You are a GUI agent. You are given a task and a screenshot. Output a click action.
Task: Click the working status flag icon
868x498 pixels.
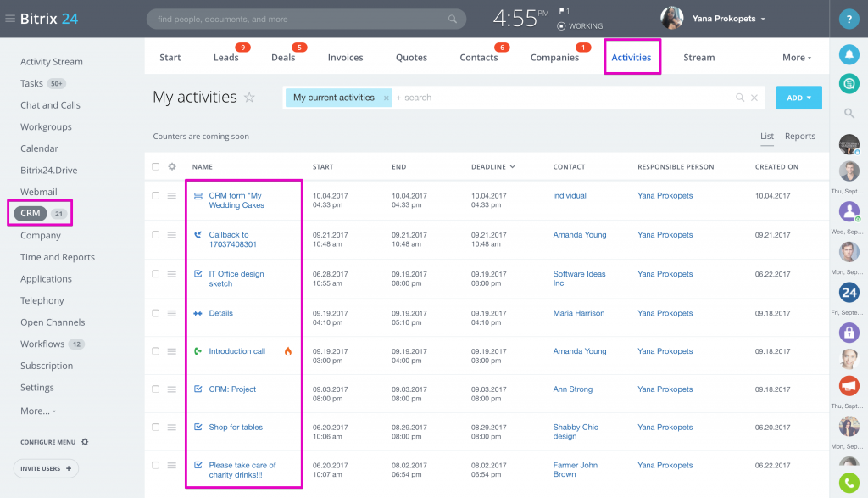coord(564,11)
